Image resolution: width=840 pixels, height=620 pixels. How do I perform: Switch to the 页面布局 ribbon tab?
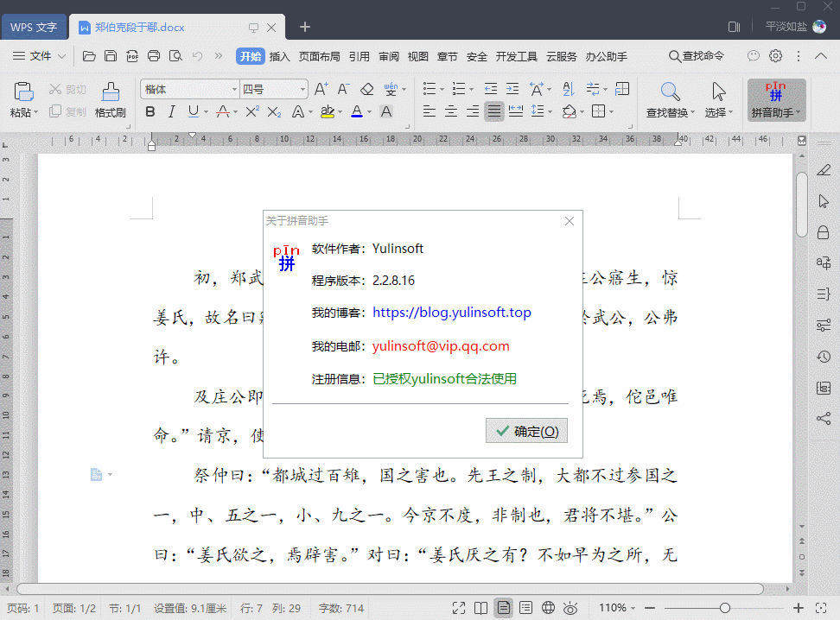[319, 56]
